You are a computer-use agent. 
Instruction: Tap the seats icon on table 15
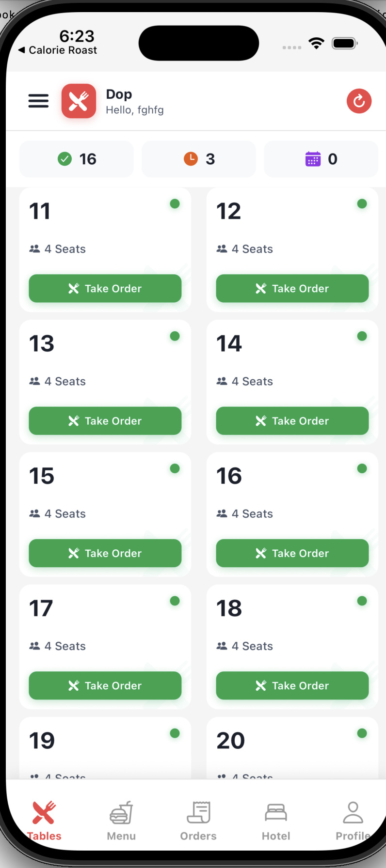34,513
